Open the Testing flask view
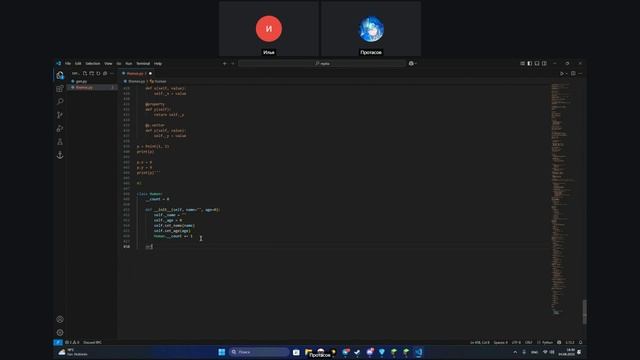This screenshot has height=360, width=640. [60, 142]
